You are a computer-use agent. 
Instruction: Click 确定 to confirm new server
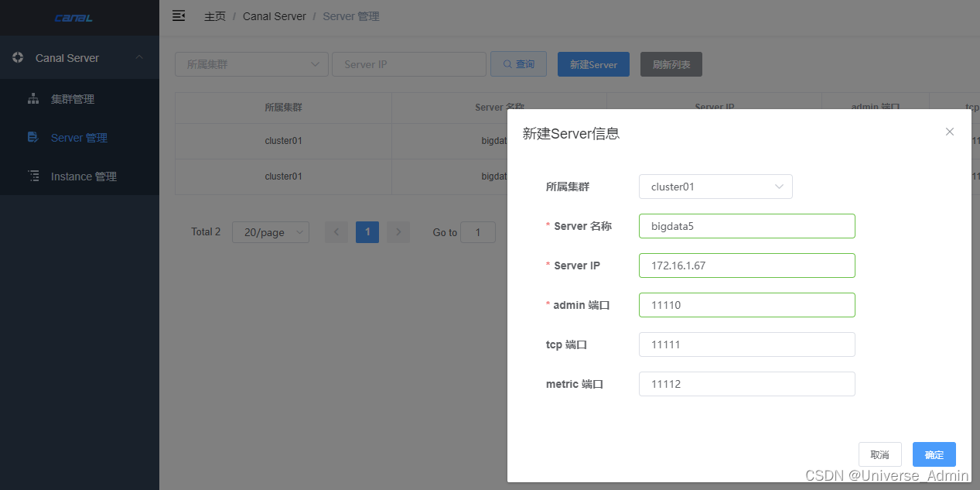(934, 454)
